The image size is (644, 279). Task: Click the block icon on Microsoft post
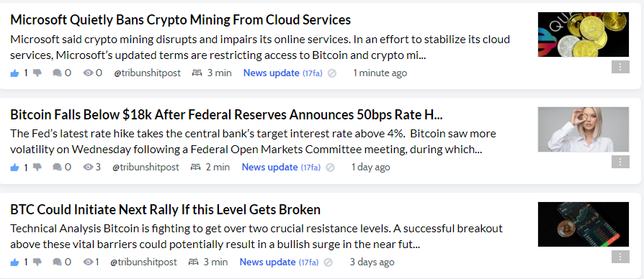point(332,73)
